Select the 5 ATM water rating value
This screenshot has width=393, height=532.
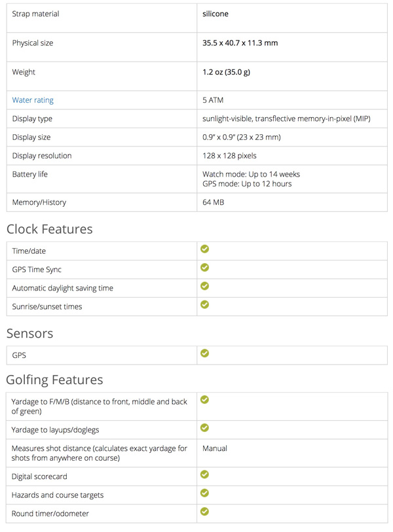(x=214, y=100)
